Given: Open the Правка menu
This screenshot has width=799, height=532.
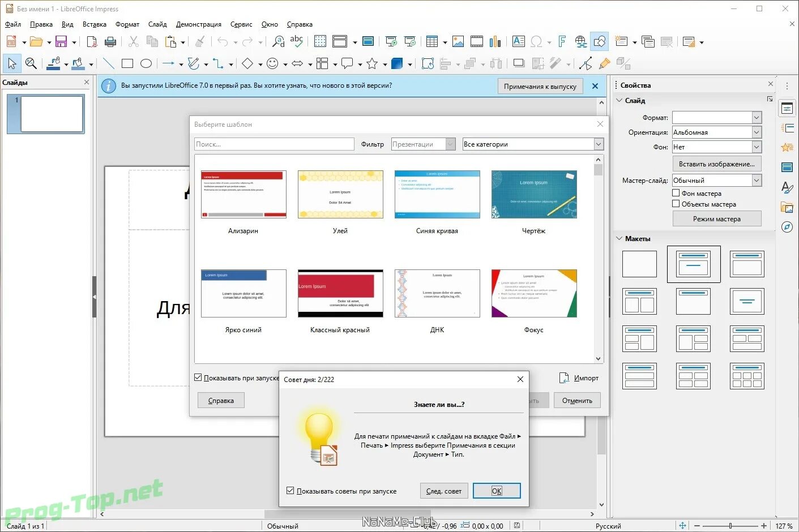Looking at the screenshot, I should pos(41,24).
